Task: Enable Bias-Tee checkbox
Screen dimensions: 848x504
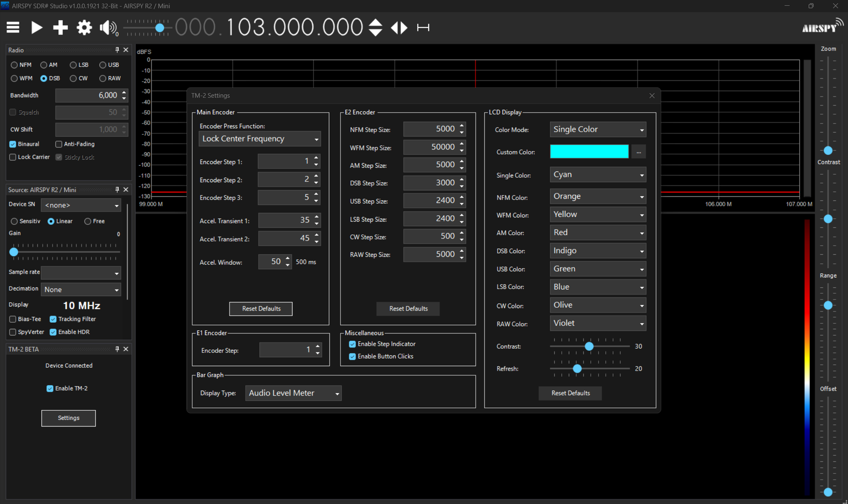Action: [x=25, y=319]
